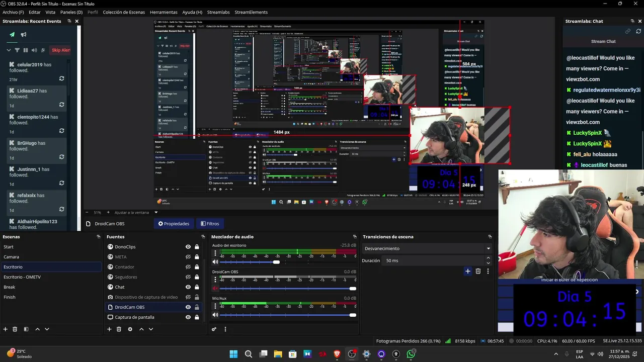Show the Contador source

[x=188, y=267]
